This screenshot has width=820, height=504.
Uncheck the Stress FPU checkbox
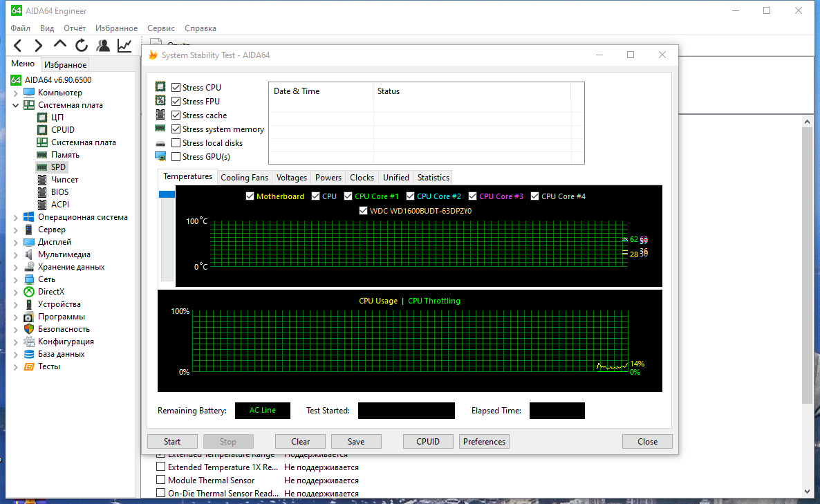pyautogui.click(x=176, y=102)
